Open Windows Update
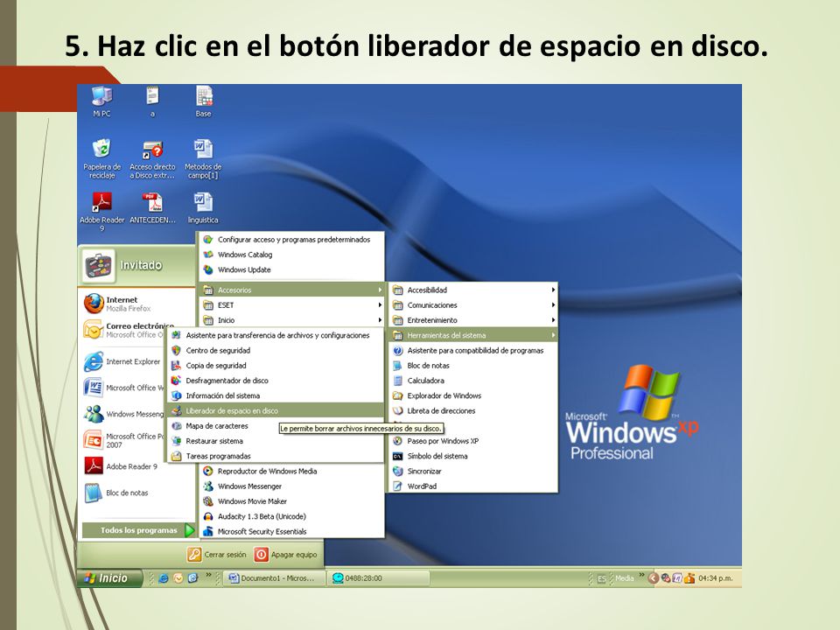 click(292, 269)
